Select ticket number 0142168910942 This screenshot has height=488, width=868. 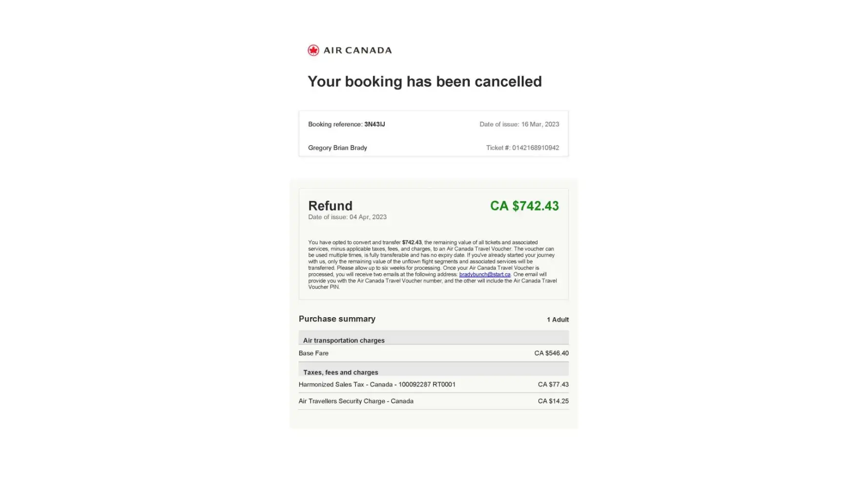(x=535, y=148)
